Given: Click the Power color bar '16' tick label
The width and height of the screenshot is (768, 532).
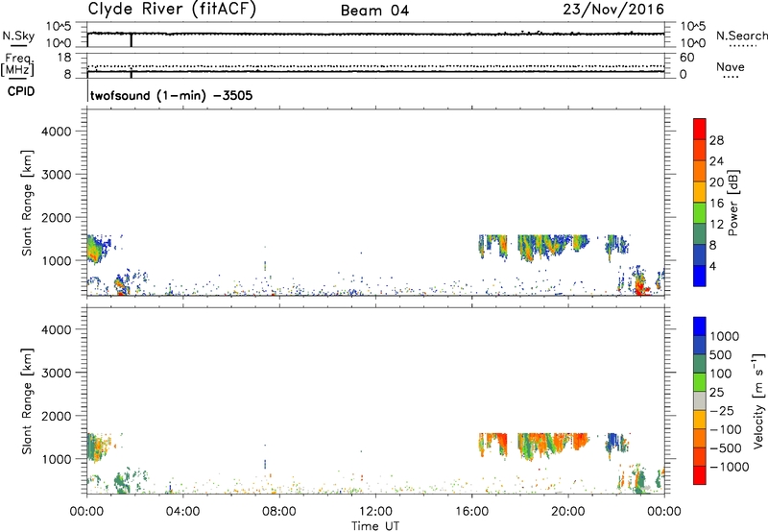Looking at the screenshot, I should tap(716, 204).
